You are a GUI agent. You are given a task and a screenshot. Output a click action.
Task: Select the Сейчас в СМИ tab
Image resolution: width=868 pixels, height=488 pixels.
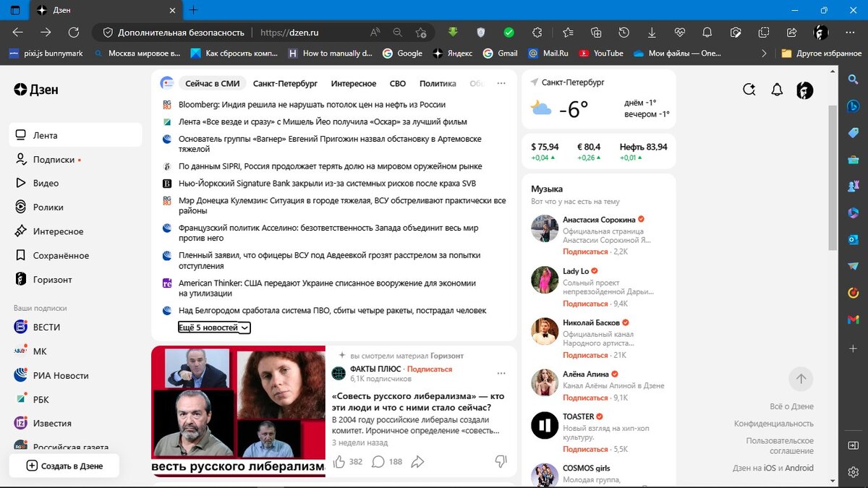[212, 84]
